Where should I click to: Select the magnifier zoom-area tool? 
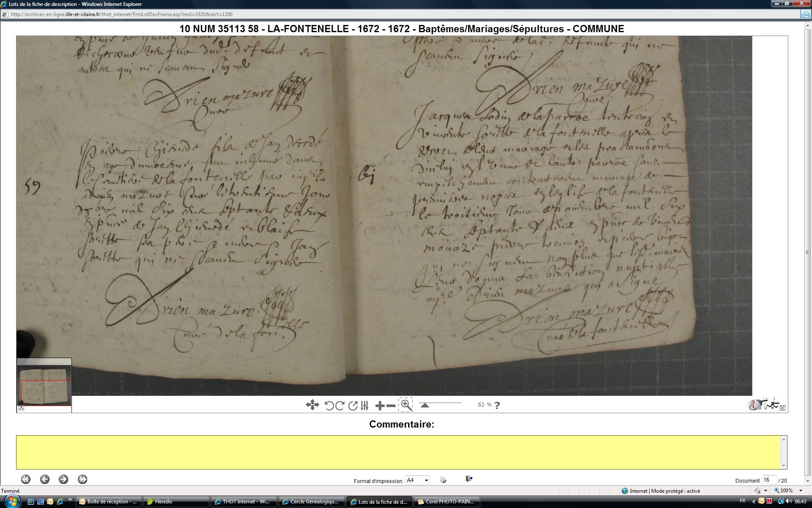pyautogui.click(x=406, y=405)
